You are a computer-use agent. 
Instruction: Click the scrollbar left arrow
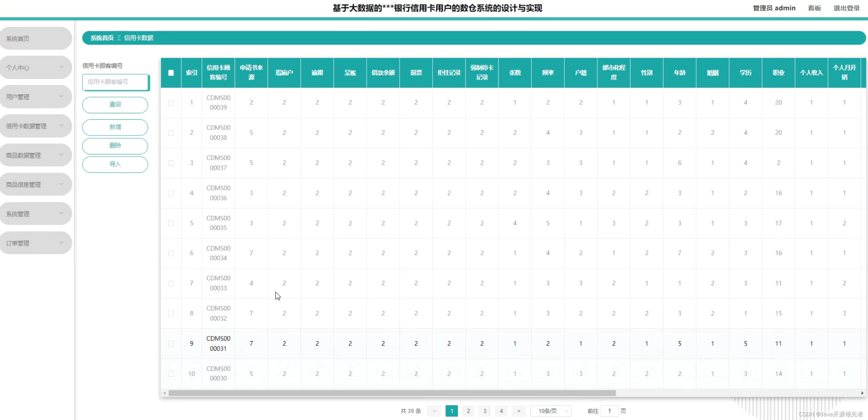pyautogui.click(x=164, y=393)
